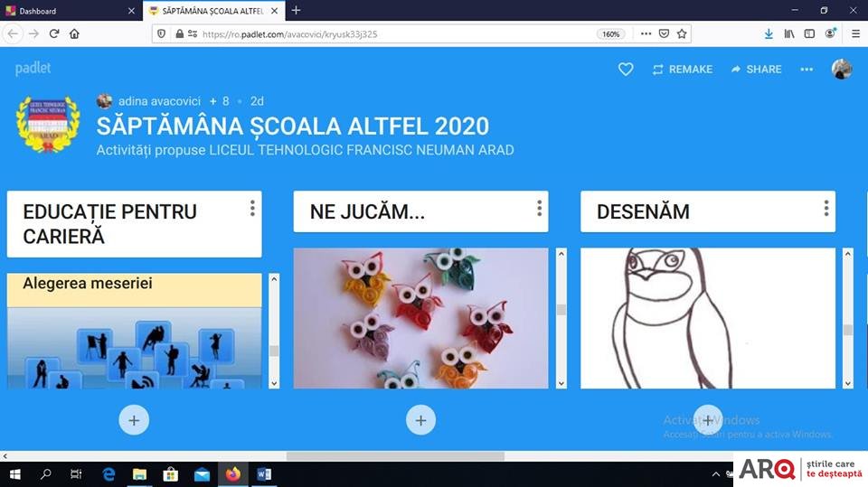Open the DESENĂM column three-dot menu
Image resolution: width=868 pixels, height=487 pixels.
point(826,208)
